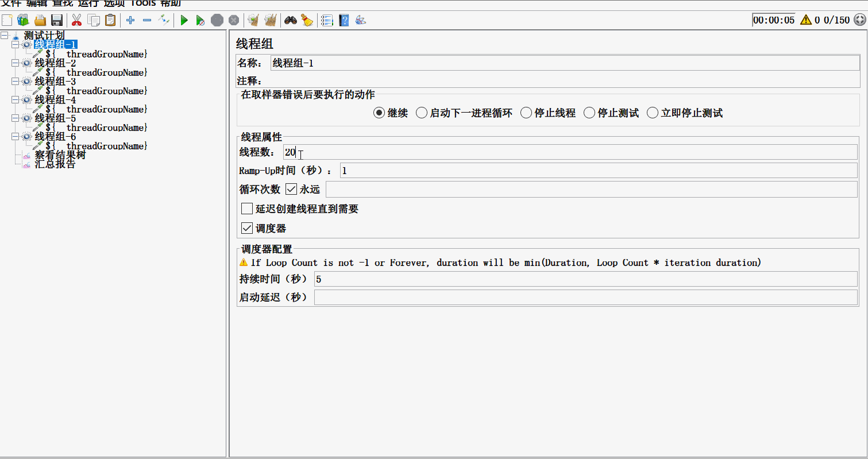Click the 启动延迟（秒） input field

point(586,298)
